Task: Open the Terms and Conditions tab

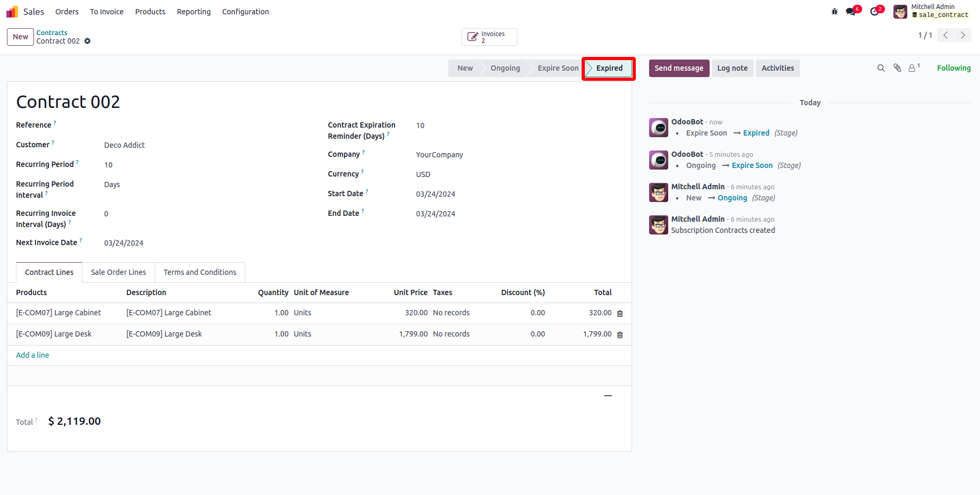Action: [x=200, y=272]
